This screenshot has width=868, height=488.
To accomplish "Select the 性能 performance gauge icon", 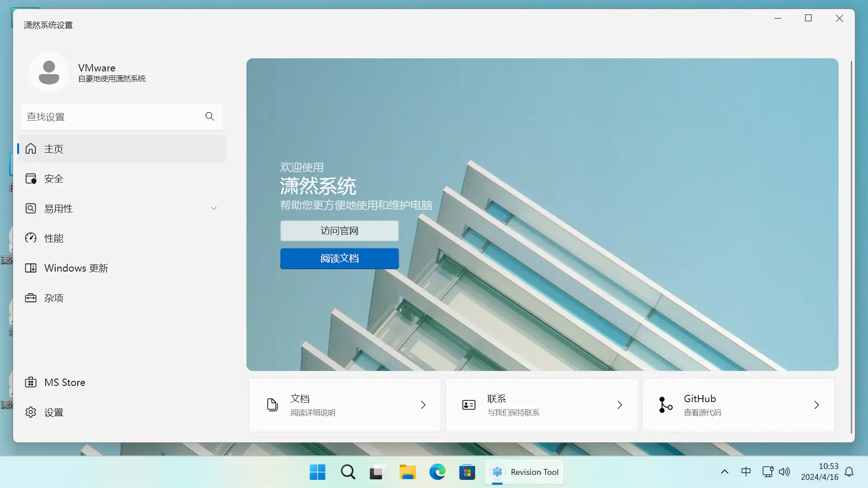I will click(x=31, y=238).
